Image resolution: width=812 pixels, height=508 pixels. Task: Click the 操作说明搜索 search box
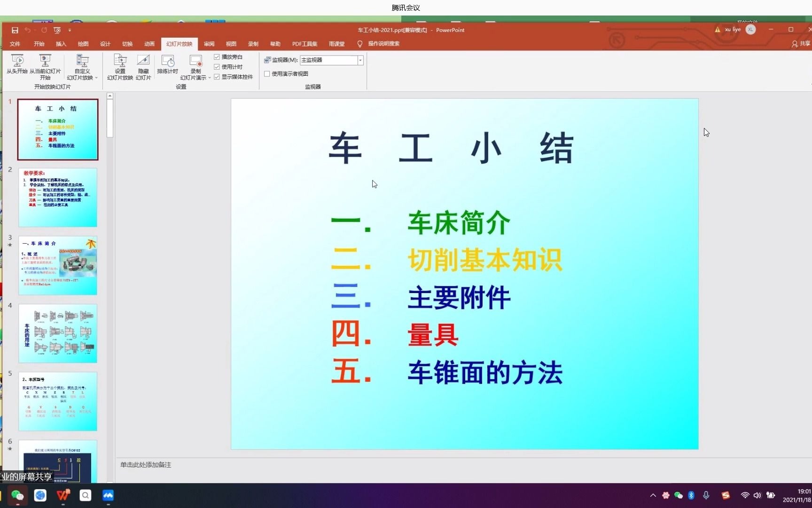pos(383,44)
